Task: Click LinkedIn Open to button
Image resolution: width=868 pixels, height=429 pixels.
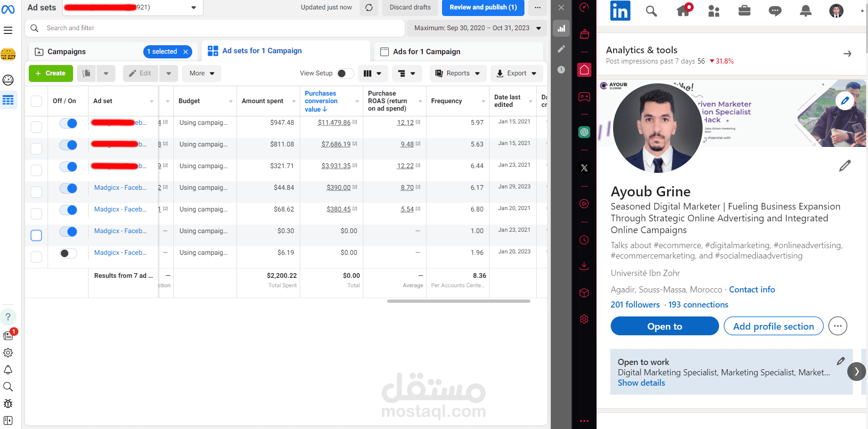Action: click(664, 326)
